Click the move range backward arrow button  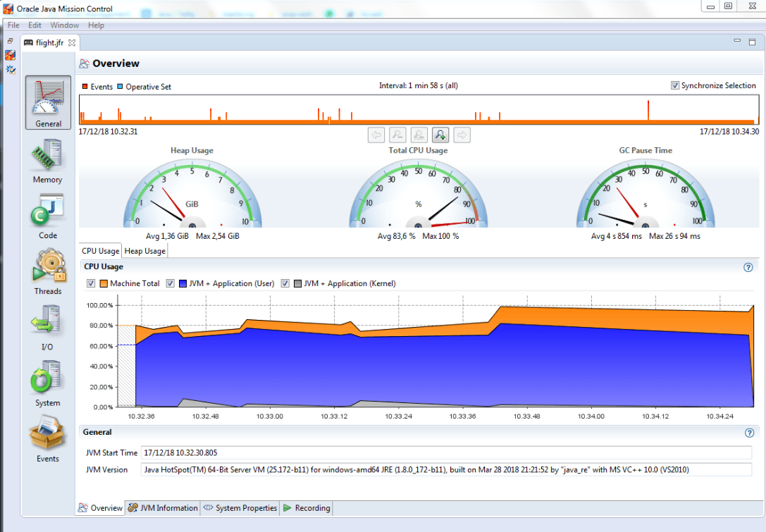pyautogui.click(x=376, y=135)
